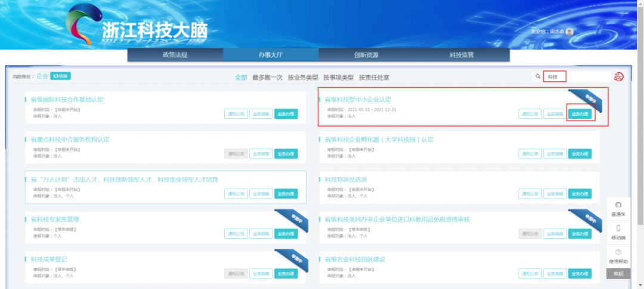644x289 pixels.
Task: Open 省重点科技中介服务机构认定 title
Action: point(70,139)
